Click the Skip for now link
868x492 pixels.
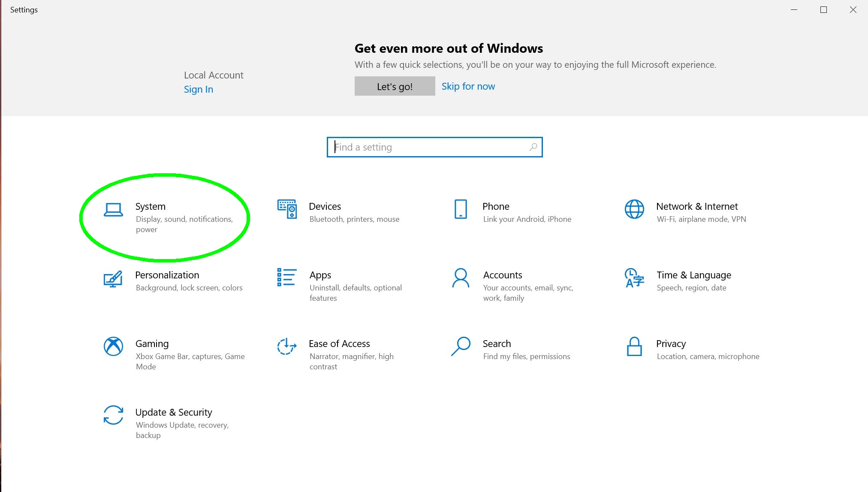tap(468, 86)
